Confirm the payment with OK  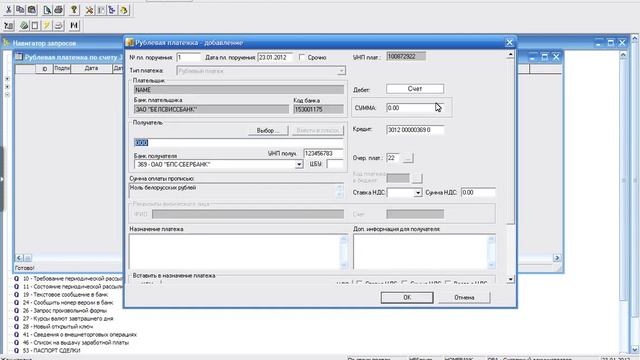pyautogui.click(x=407, y=298)
